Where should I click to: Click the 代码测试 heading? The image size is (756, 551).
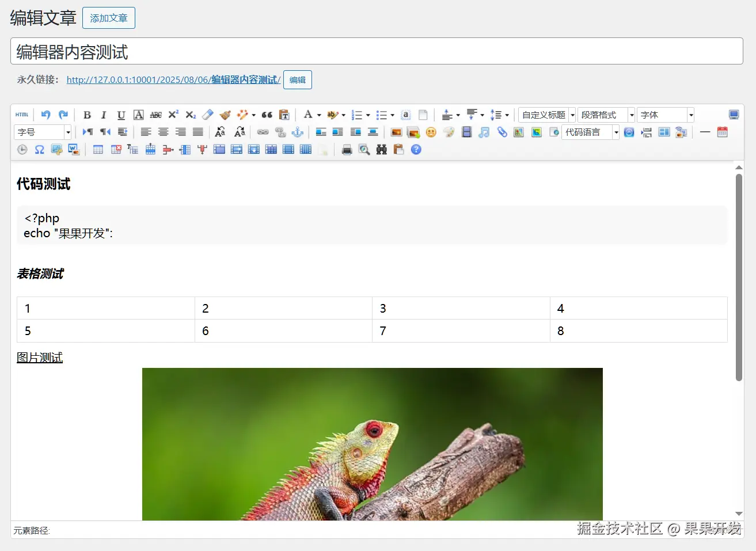[x=43, y=184]
